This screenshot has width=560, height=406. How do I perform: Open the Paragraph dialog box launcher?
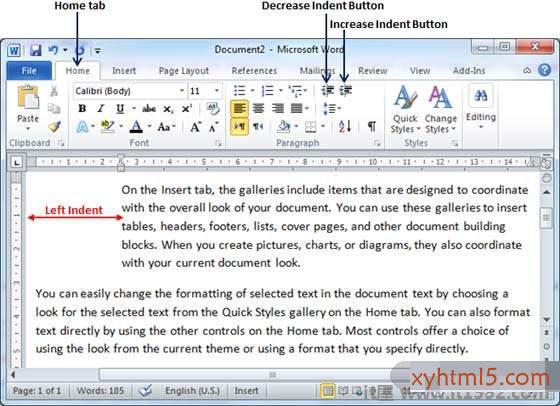(x=377, y=144)
